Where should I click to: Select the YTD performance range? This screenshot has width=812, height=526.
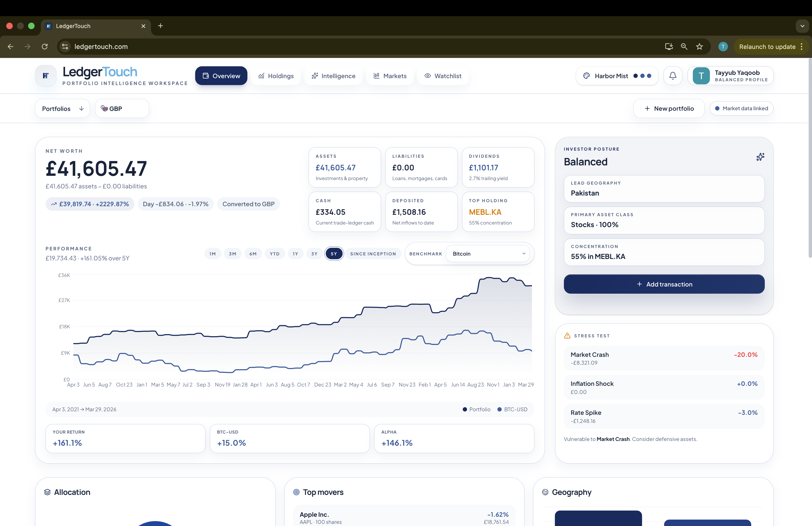point(274,253)
